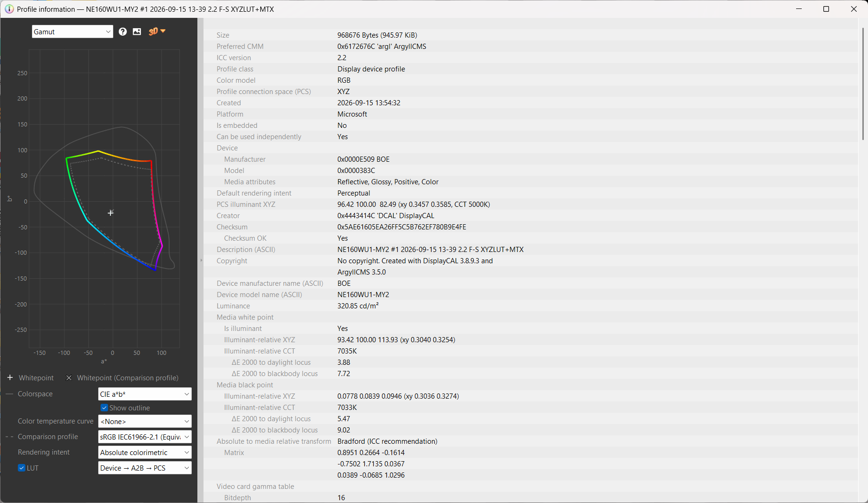The width and height of the screenshot is (868, 503).
Task: Select the Luminance row value
Action: point(358,306)
